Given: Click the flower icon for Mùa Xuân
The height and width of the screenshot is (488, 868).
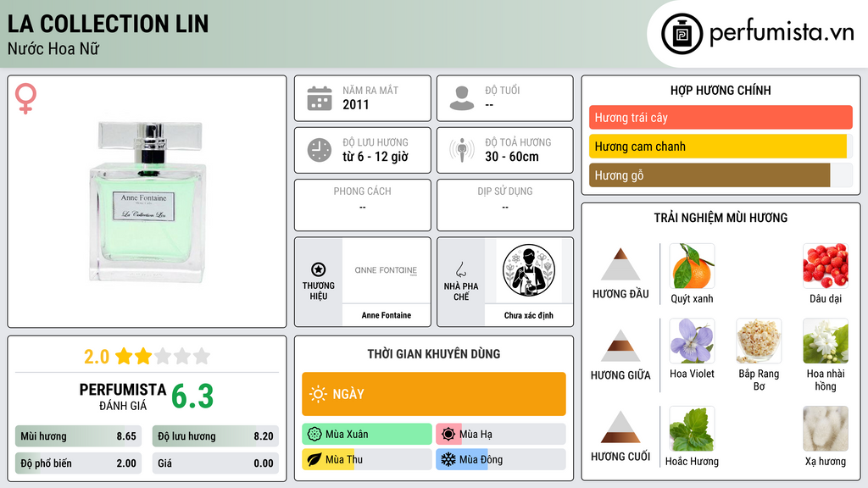Looking at the screenshot, I should tap(314, 435).
